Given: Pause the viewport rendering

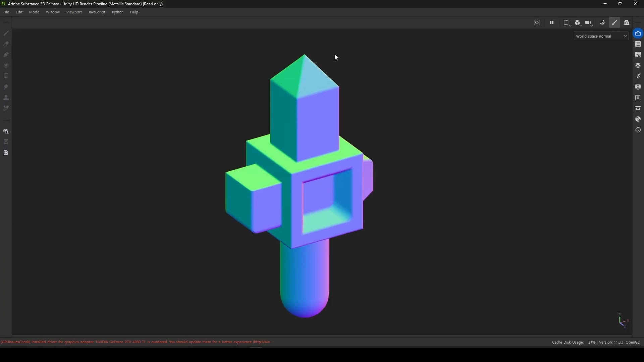Looking at the screenshot, I should tap(552, 23).
